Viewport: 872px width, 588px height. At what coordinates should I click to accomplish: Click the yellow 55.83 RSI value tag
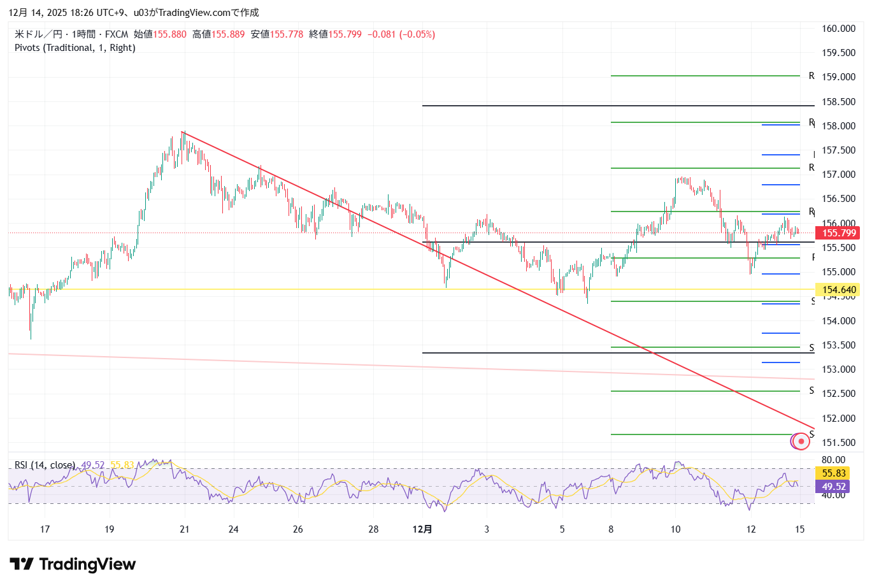point(834,473)
